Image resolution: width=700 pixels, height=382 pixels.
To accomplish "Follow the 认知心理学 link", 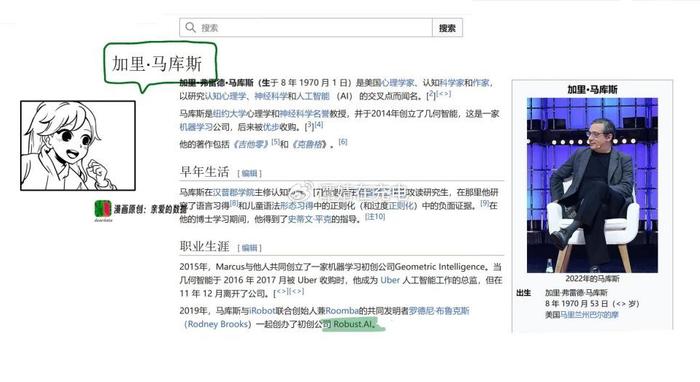I will tap(225, 96).
